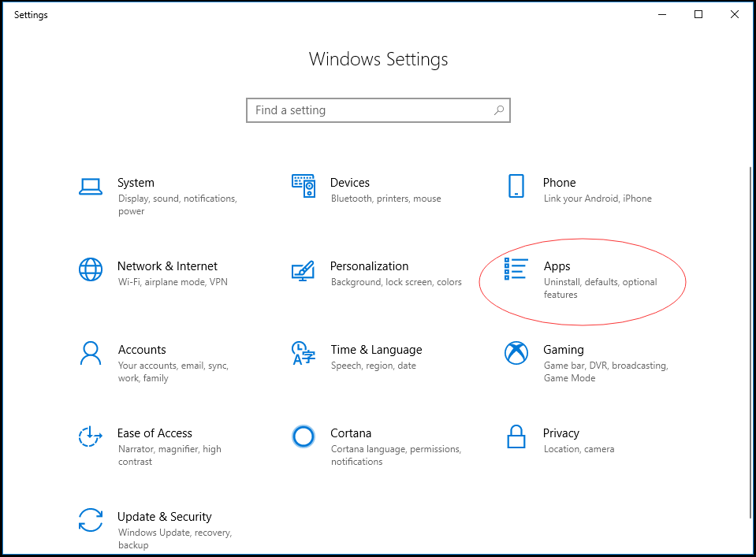The image size is (756, 557).
Task: Click 'Uninstall, defaults, optional features' description
Action: pos(600,288)
